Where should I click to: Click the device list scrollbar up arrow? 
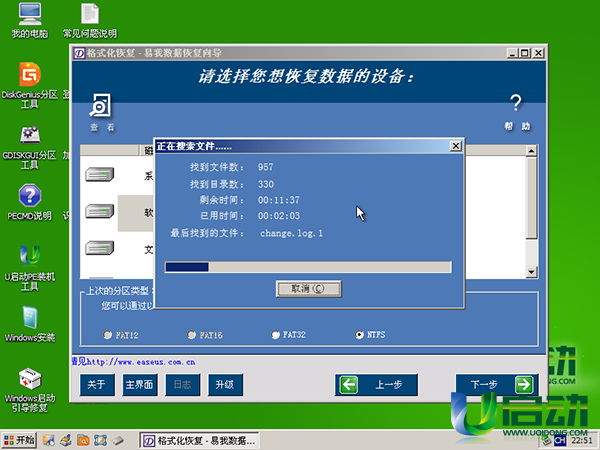tap(532, 151)
